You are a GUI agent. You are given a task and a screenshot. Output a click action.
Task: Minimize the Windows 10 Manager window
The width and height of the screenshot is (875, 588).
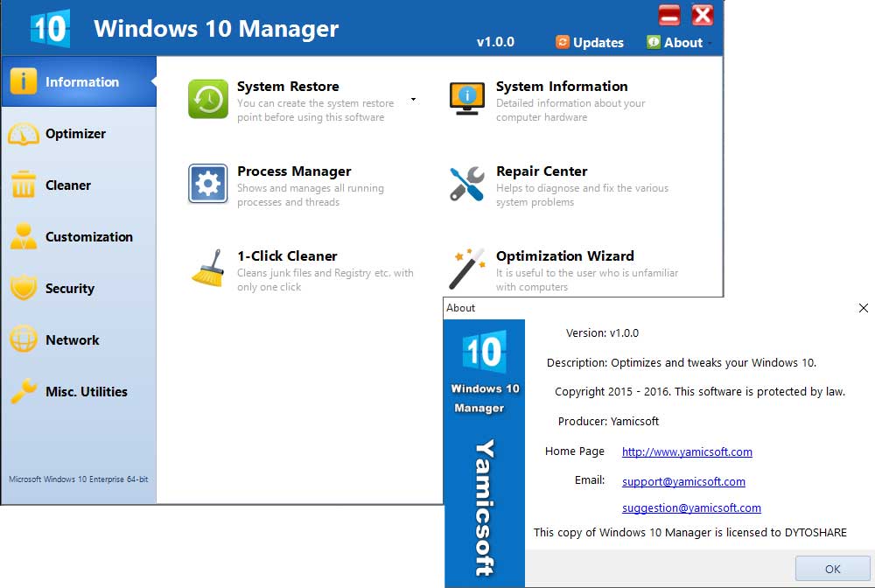point(669,15)
